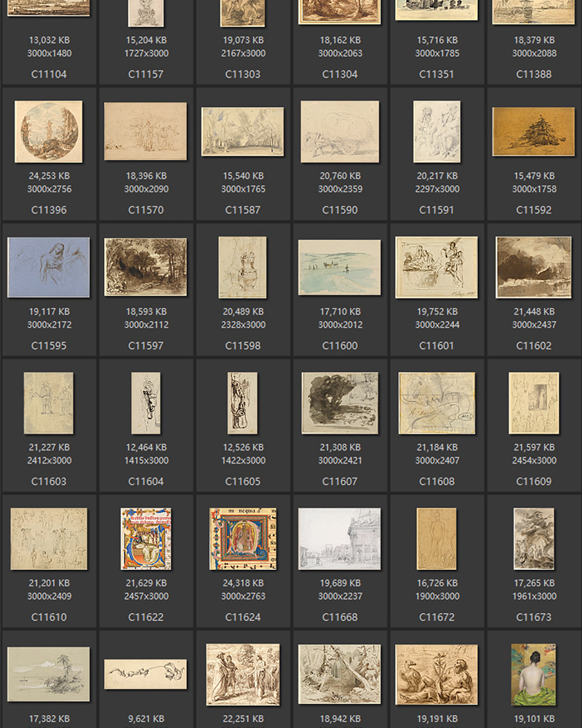
Task: Open the seated figures drawing C11601
Action: tap(436, 267)
